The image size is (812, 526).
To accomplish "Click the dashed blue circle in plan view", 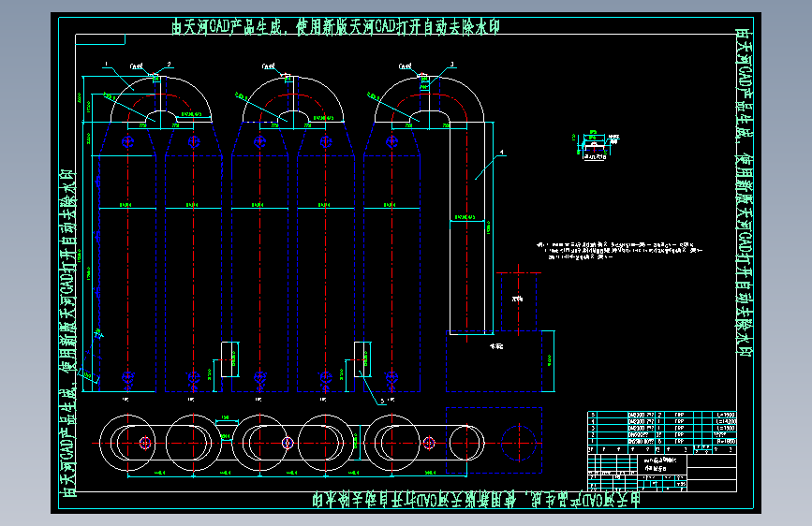I will pos(518,443).
